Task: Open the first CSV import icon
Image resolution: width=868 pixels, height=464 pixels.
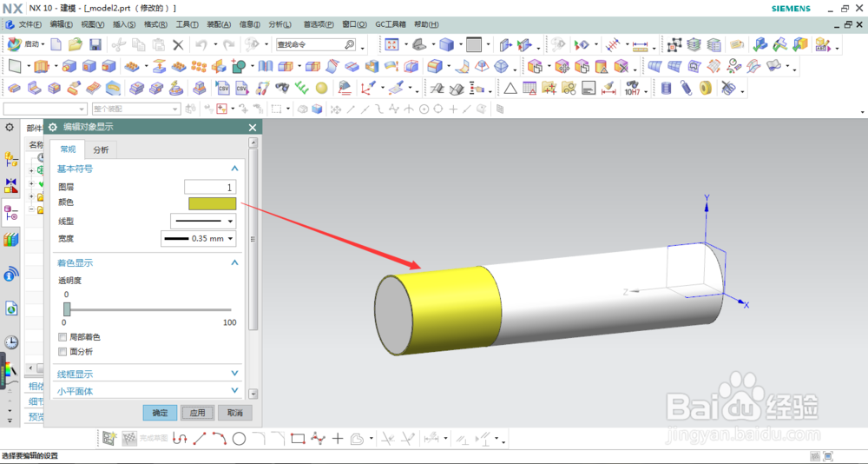Action: (x=223, y=88)
